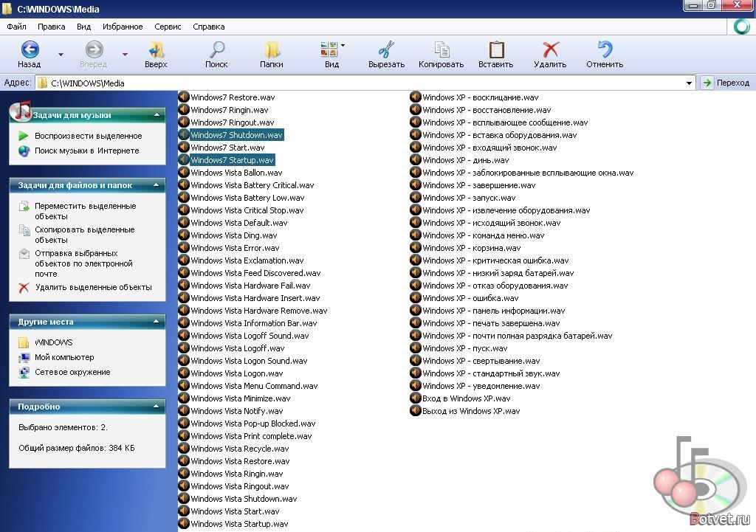756x532 pixels.
Task: Click the Копировать toolbar icon
Action: click(441, 49)
